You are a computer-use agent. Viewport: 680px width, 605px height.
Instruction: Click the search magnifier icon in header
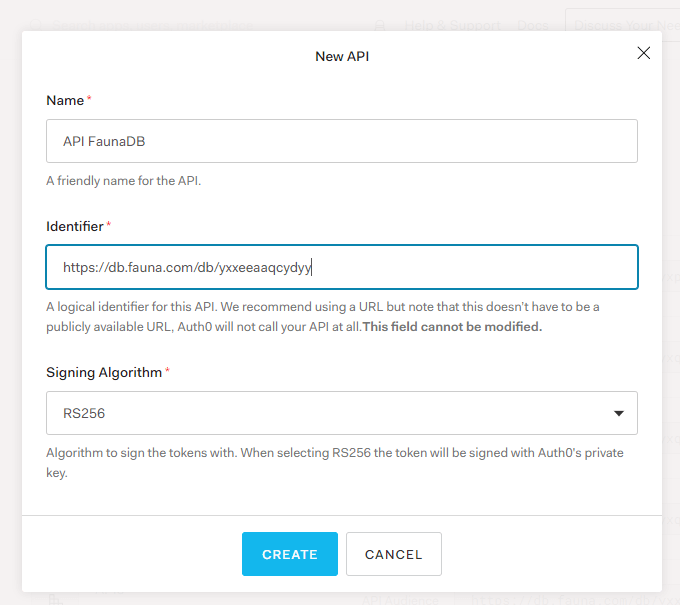click(x=380, y=25)
